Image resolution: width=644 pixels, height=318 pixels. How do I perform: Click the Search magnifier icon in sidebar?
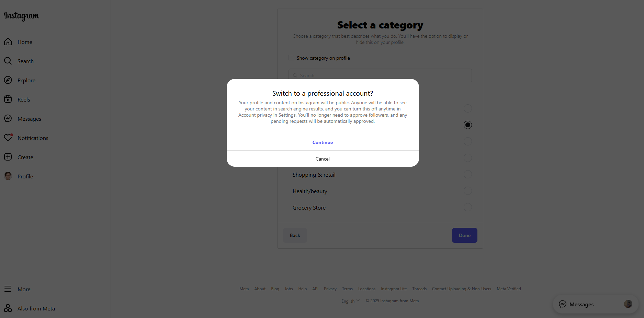pos(8,61)
